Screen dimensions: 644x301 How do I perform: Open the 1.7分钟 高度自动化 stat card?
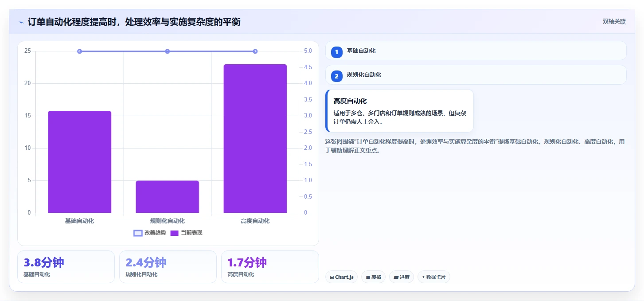(x=270, y=267)
